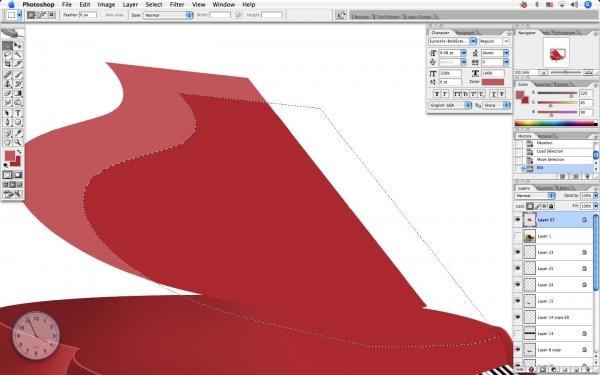Open the font family dropdown
The width and height of the screenshot is (600, 375).
tap(473, 41)
